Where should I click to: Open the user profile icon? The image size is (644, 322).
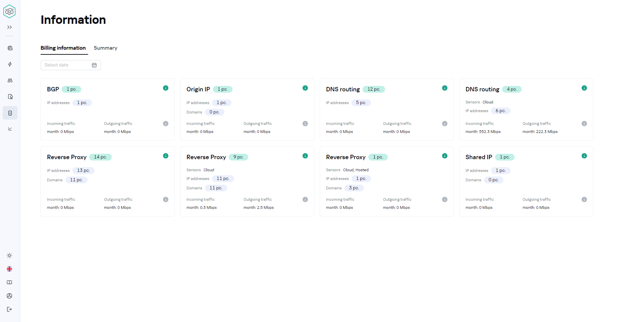[9, 296]
